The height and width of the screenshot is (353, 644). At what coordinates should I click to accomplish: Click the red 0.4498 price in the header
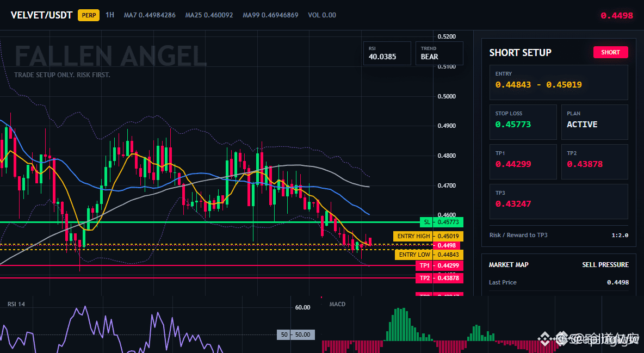[616, 16]
